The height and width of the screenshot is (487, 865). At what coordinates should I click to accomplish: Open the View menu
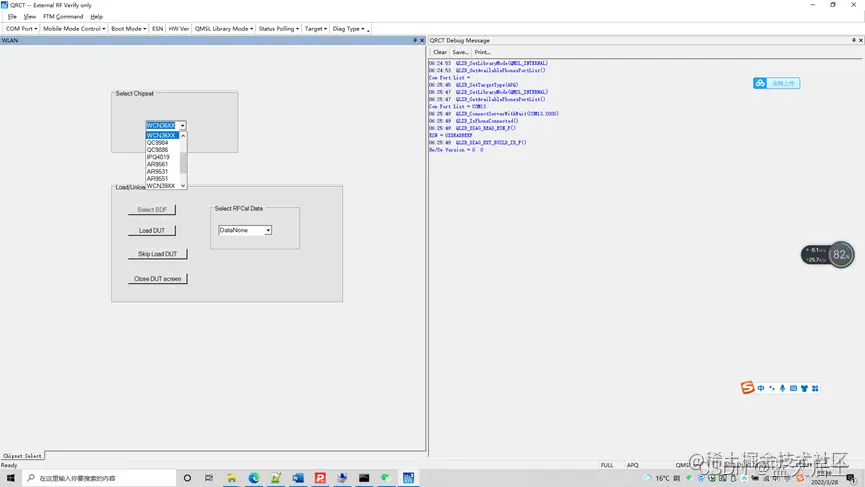[x=30, y=17]
